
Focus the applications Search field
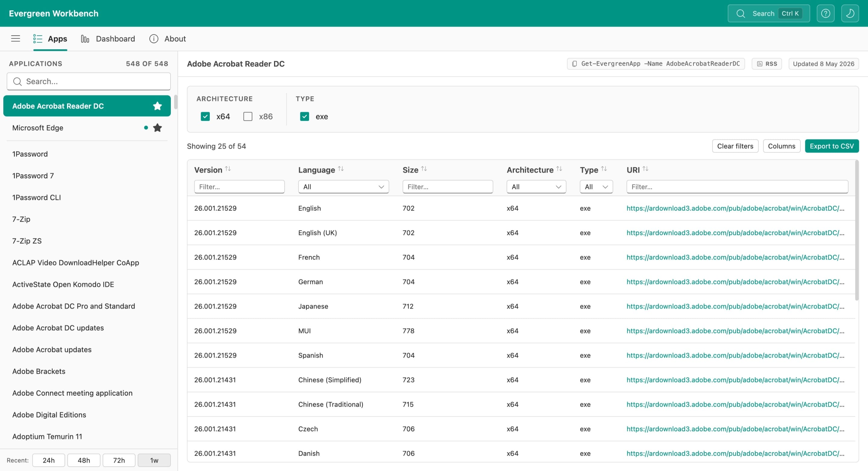click(x=89, y=81)
